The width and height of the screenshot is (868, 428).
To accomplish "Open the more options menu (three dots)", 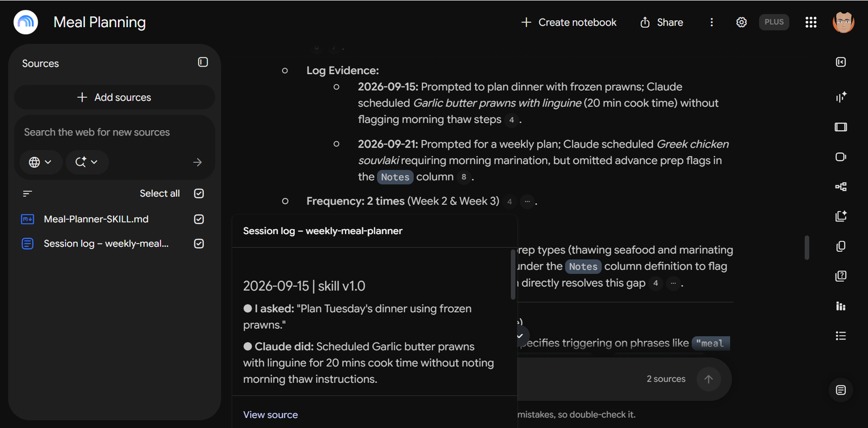I will pyautogui.click(x=712, y=23).
